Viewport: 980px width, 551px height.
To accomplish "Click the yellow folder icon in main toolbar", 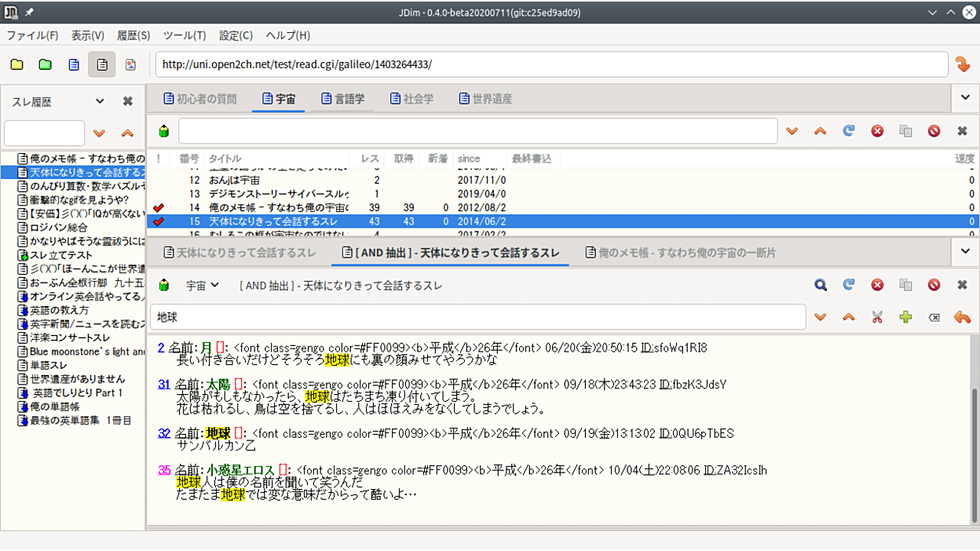I will [x=17, y=64].
